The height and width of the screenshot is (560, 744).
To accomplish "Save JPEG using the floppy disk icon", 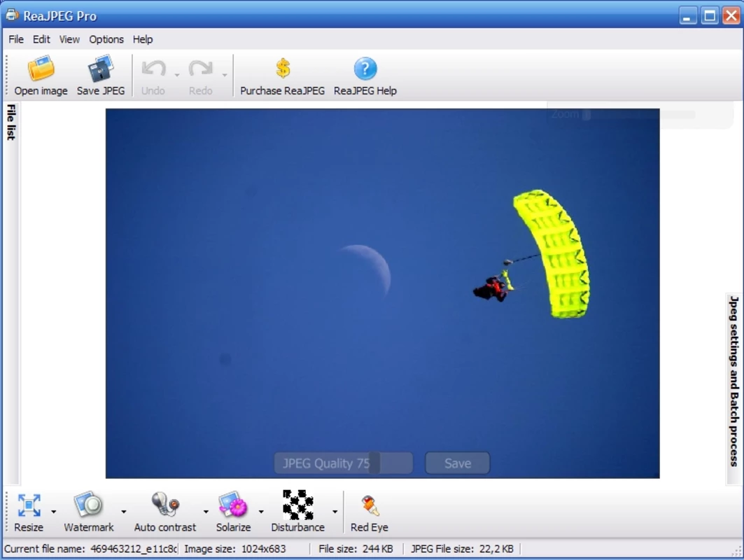I will point(101,76).
